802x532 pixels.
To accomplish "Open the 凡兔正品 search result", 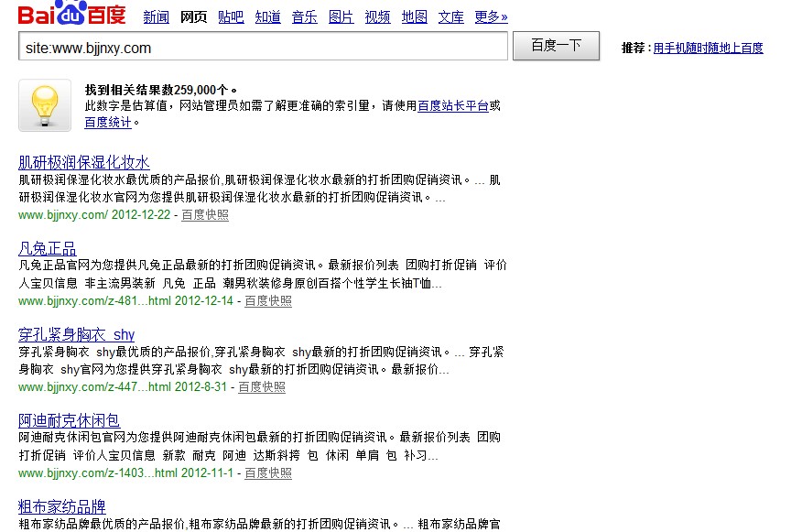I will (x=48, y=248).
